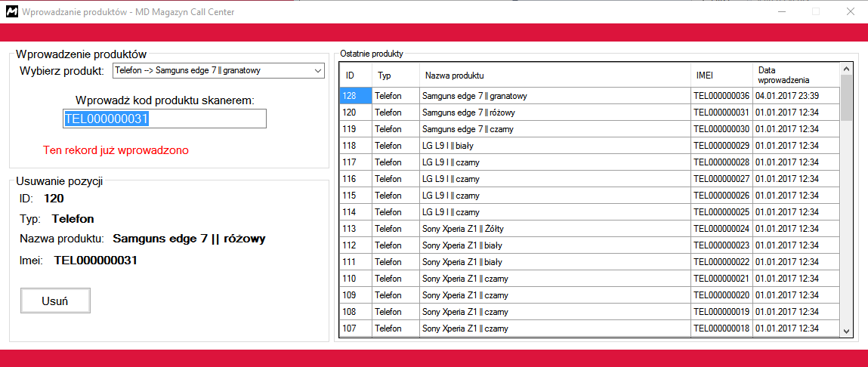This screenshot has width=868, height=367.
Task: Click IMEI cell TEL000000018
Action: coord(722,328)
